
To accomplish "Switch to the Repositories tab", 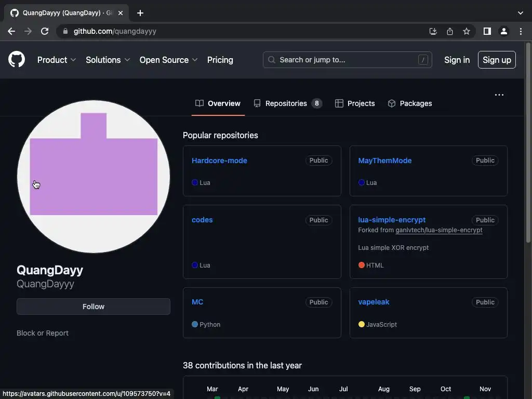I will tap(288, 103).
